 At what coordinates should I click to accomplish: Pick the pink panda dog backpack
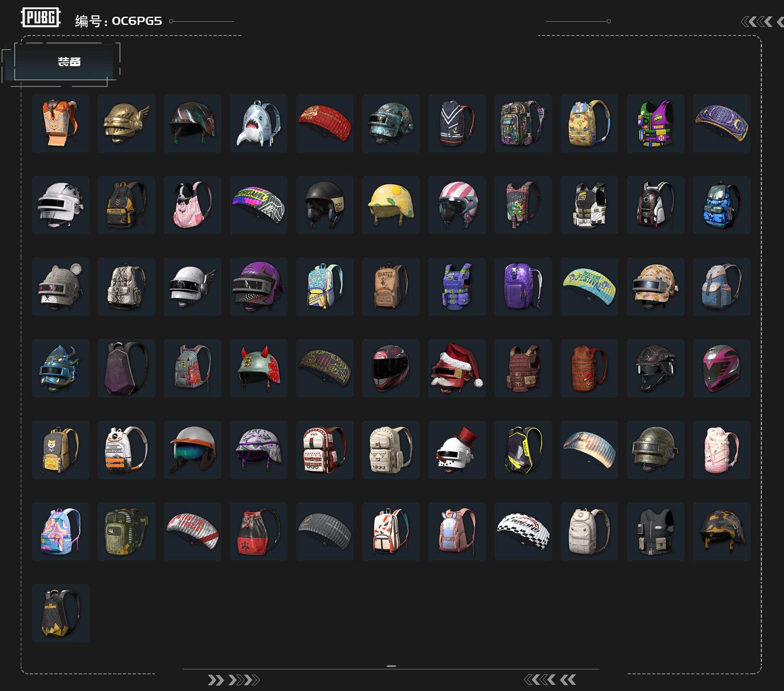tap(192, 205)
